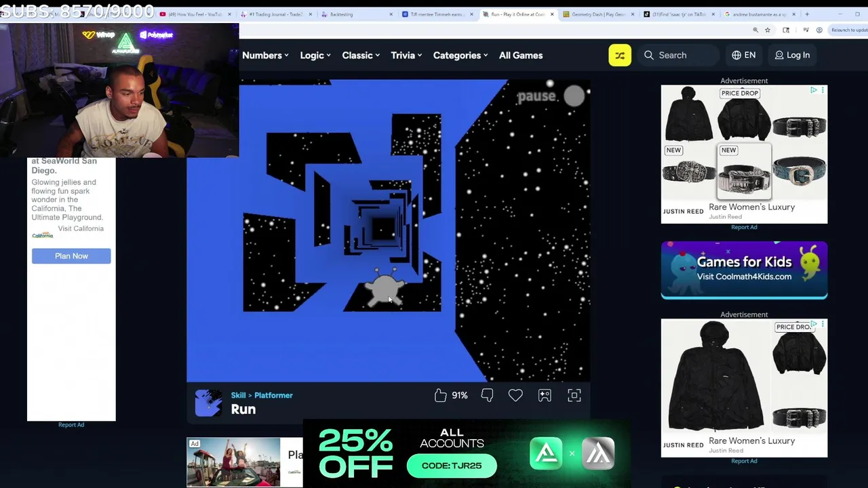Click the Games for Kids Coolmath4Kids banner
The width and height of the screenshot is (868, 488).
pos(744,270)
